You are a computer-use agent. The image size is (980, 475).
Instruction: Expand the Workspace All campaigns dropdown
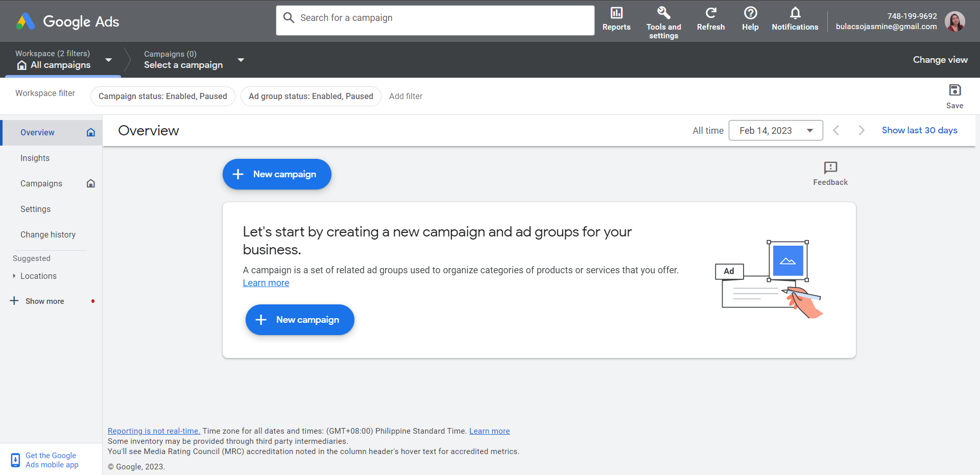click(108, 60)
